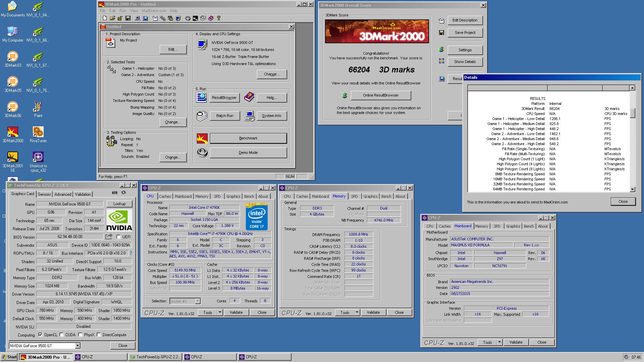
Task: Click the demo mode ring icon in toolbar
Action: pyautogui.click(x=188, y=18)
